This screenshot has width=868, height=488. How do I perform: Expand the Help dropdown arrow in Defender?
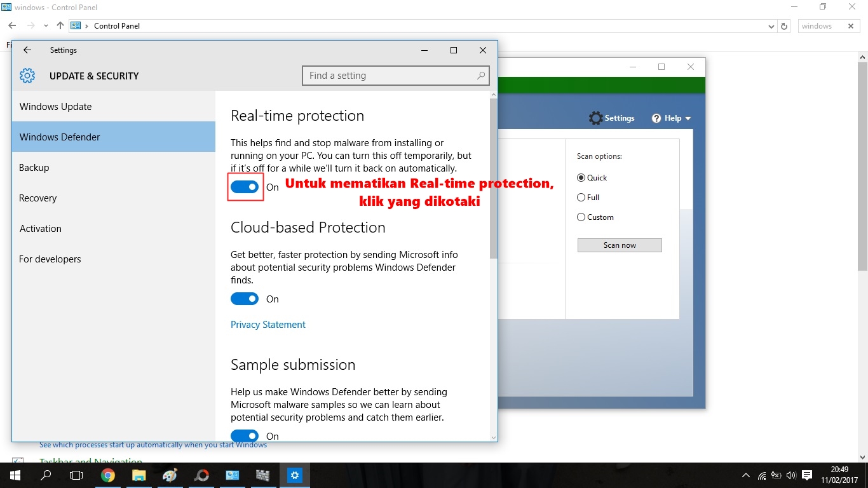pyautogui.click(x=688, y=119)
